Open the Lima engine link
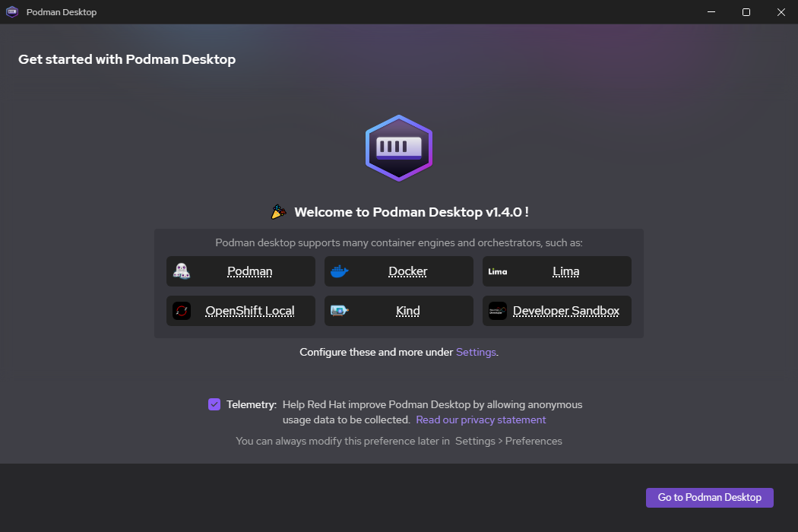Viewport: 798px width, 532px height. 566,271
